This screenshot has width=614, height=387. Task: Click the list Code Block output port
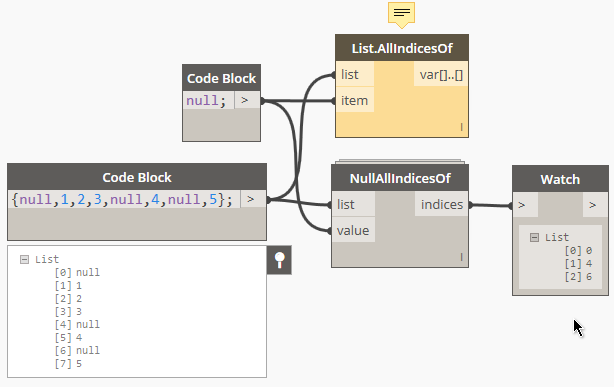point(253,199)
